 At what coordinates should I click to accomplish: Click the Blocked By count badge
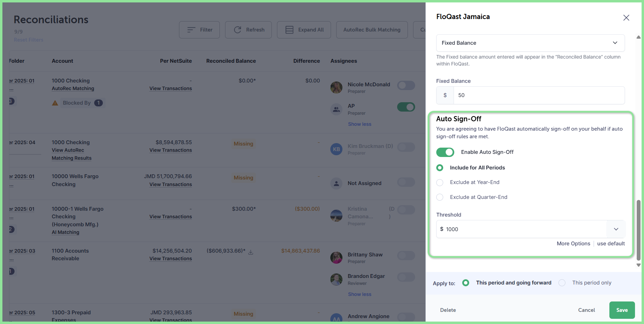coord(99,103)
